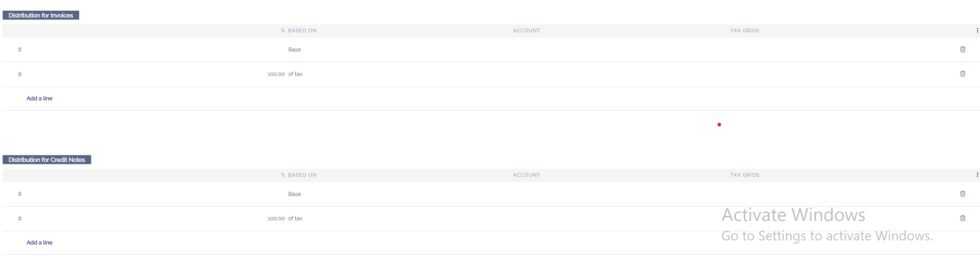Screen dimensions: 980x259
Task: Click Account column header in invoices table
Action: pos(527,30)
